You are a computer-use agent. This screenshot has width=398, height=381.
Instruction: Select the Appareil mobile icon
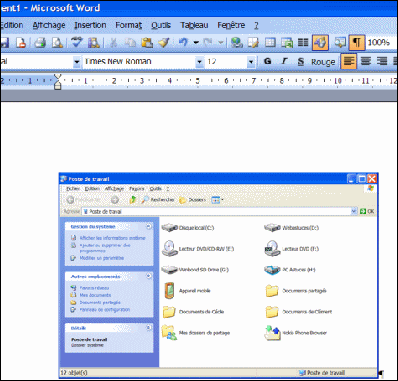pos(169,290)
